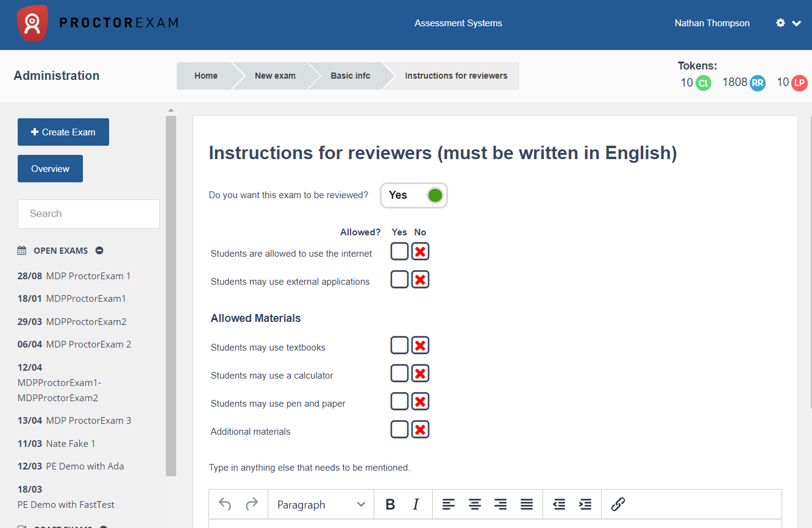812x528 pixels.
Task: Click the Allowed Materials heading
Action: [256, 318]
